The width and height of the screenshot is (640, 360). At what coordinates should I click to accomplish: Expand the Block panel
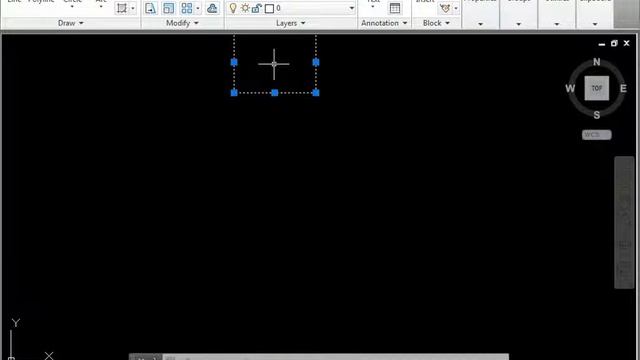[436, 23]
